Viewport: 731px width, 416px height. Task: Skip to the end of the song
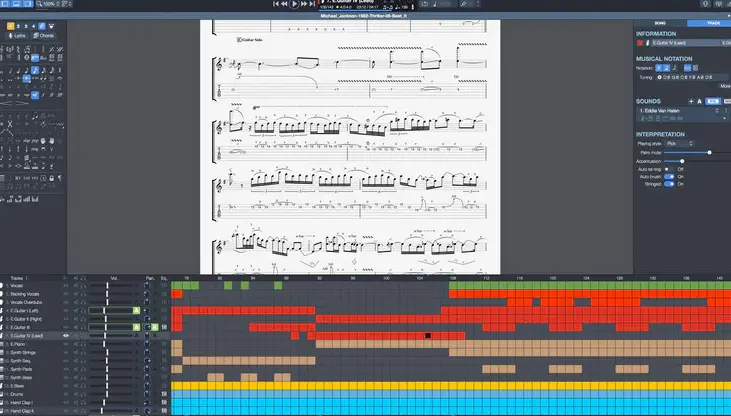click(x=312, y=4)
